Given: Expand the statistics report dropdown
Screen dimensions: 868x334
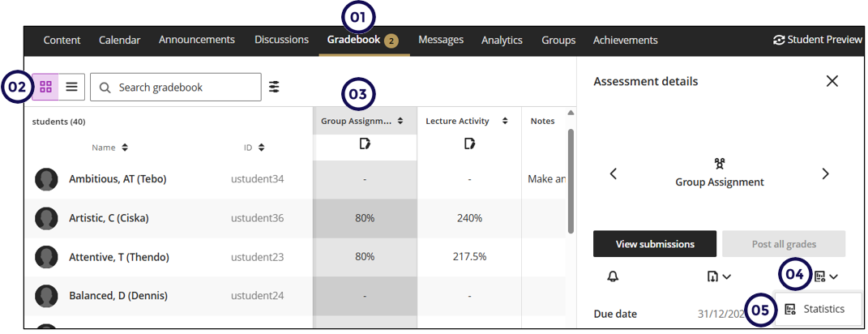Looking at the screenshot, I should 827,276.
